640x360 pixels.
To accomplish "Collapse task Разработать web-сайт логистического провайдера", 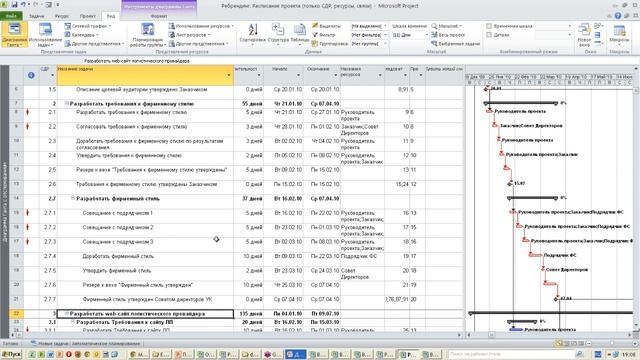I will point(67,313).
